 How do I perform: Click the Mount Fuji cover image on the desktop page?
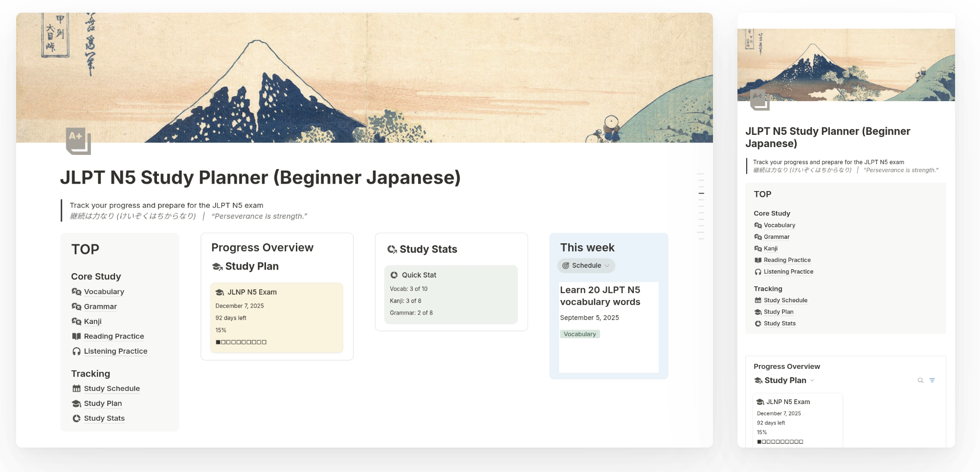[364, 78]
